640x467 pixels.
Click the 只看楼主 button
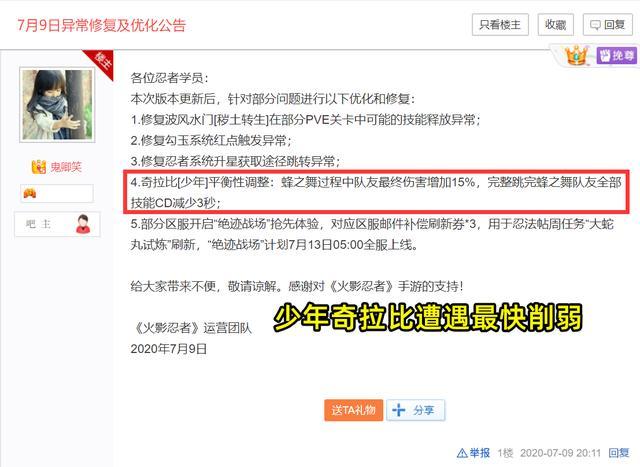[500, 25]
